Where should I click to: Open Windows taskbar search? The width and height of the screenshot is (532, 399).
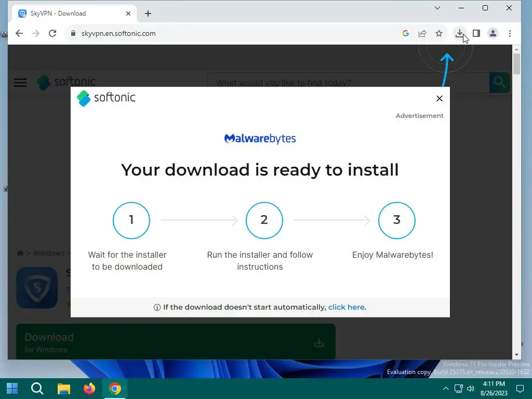[x=37, y=388]
